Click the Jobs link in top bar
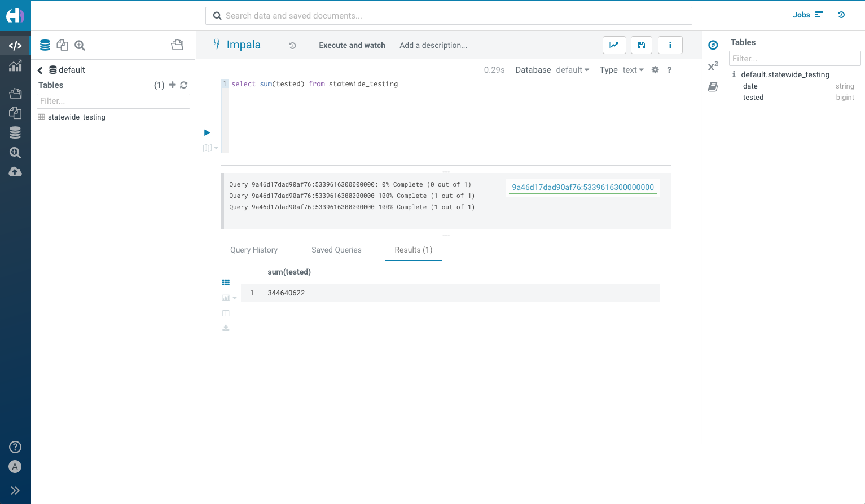The width and height of the screenshot is (865, 504). coord(801,15)
